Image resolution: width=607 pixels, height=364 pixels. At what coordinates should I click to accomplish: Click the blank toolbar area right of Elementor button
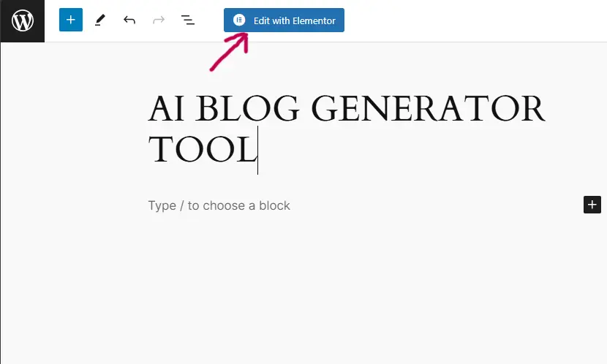(x=475, y=20)
